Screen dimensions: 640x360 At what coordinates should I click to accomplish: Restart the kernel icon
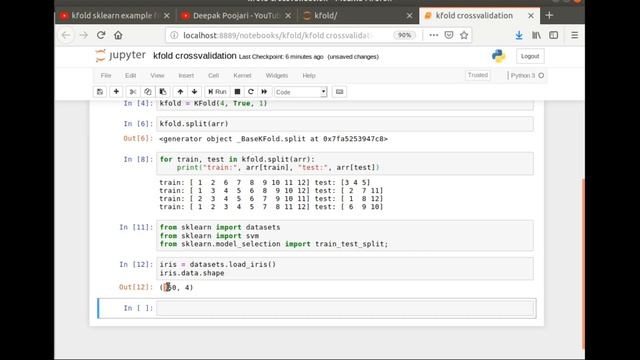pos(251,92)
